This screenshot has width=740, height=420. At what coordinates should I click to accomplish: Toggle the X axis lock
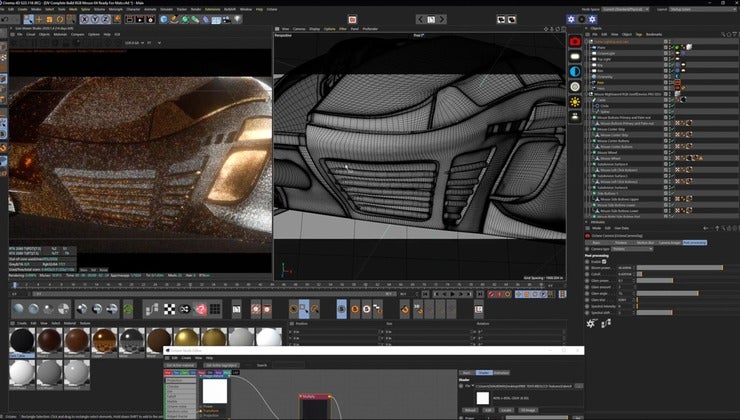84,19
